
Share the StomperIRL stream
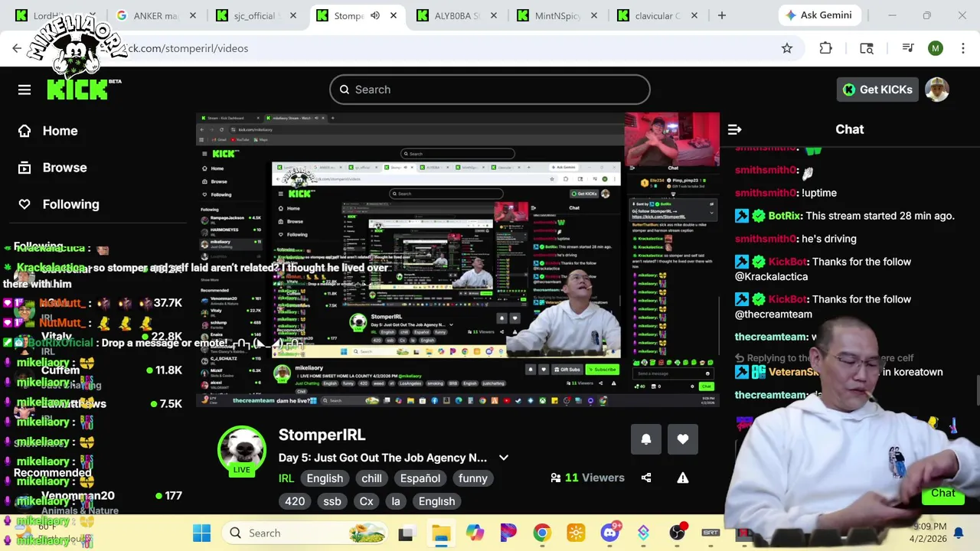pyautogui.click(x=646, y=478)
